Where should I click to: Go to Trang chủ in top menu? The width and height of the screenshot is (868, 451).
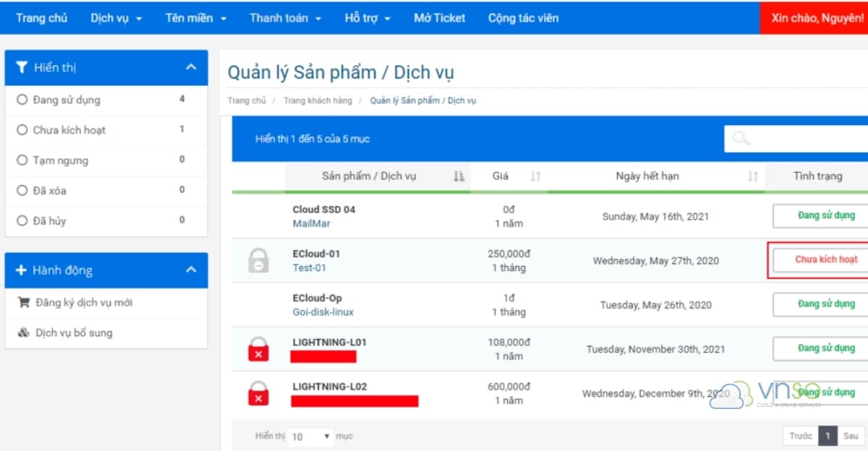click(41, 18)
